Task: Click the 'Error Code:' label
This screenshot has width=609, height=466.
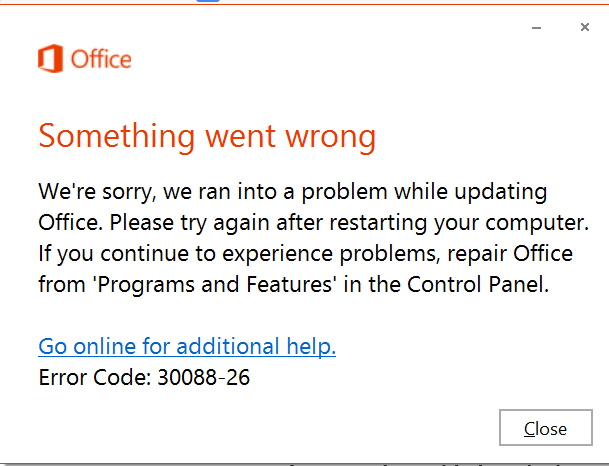Action: (95, 377)
